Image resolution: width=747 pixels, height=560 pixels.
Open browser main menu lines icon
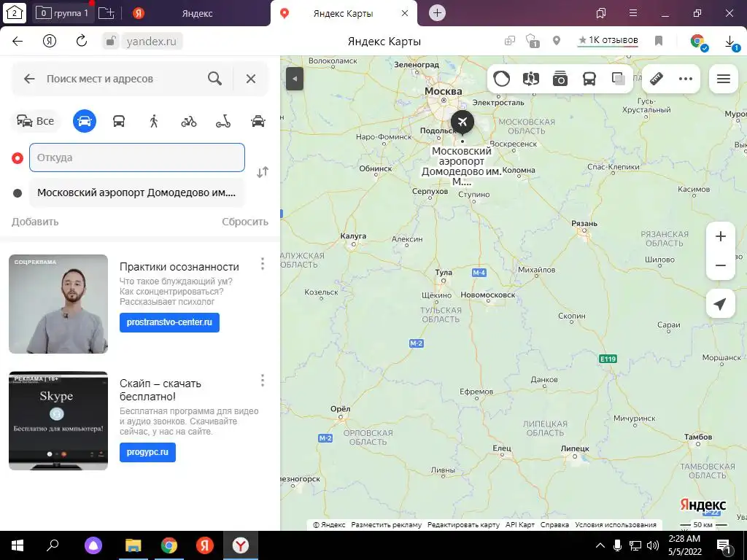click(633, 13)
